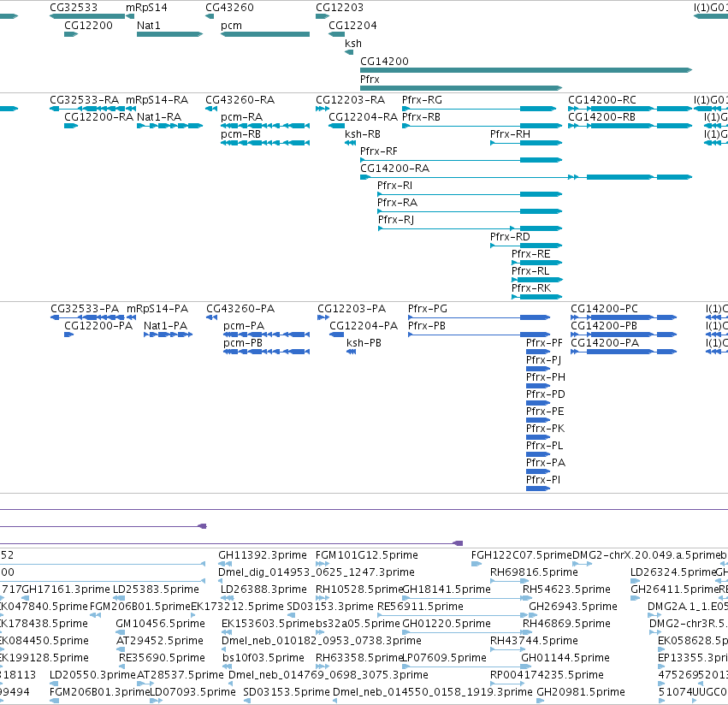This screenshot has height=705, width=728.
Task: Select the CG14200-RC transcript label
Action: pyautogui.click(x=602, y=100)
